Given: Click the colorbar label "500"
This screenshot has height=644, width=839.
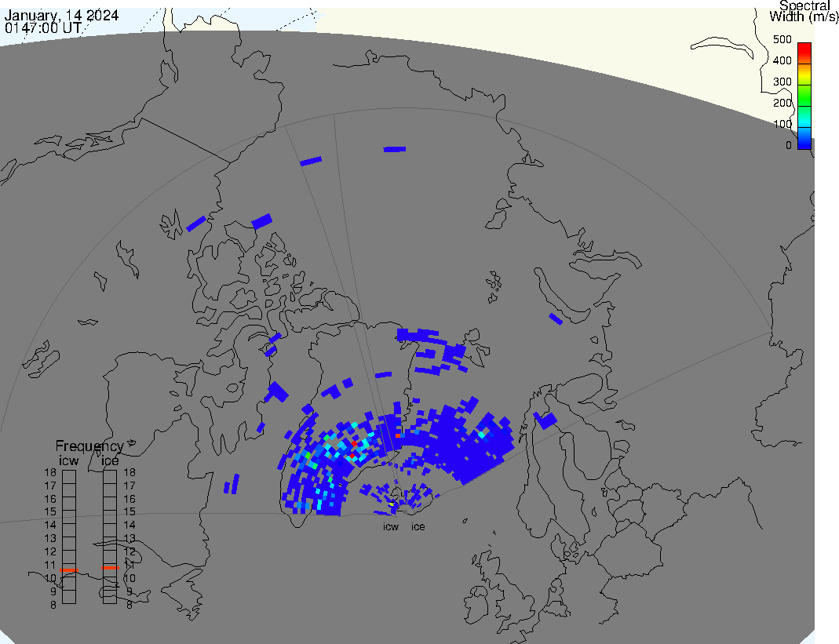Looking at the screenshot, I should [782, 39].
